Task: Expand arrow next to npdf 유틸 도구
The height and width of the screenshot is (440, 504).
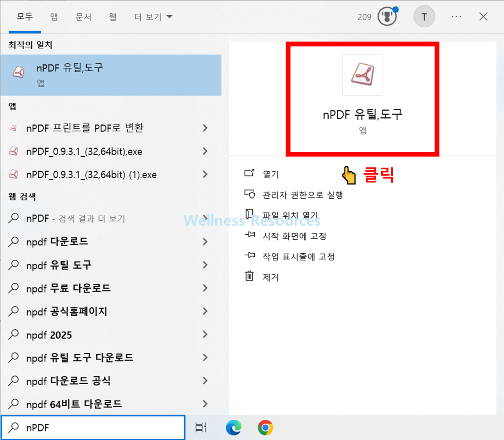Action: [205, 265]
